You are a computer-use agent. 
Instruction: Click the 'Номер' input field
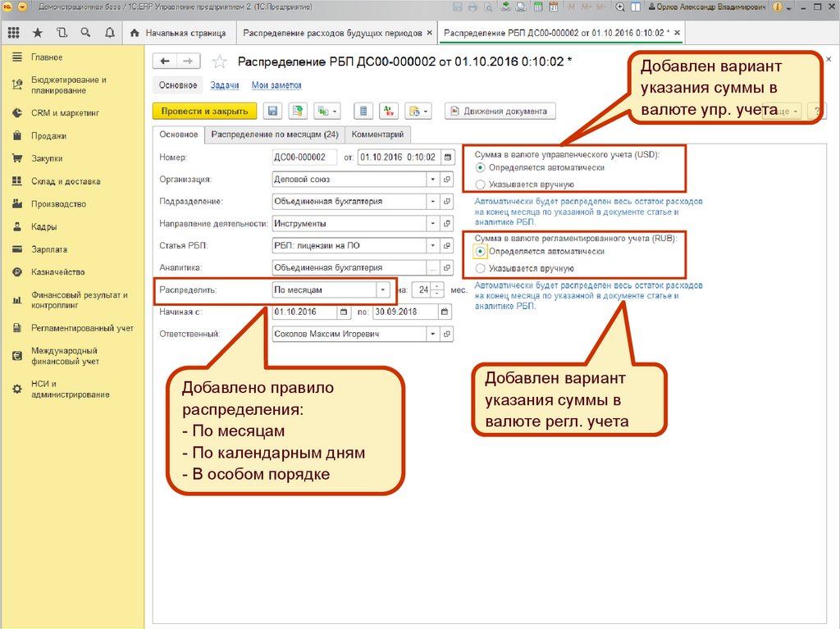pyautogui.click(x=304, y=157)
